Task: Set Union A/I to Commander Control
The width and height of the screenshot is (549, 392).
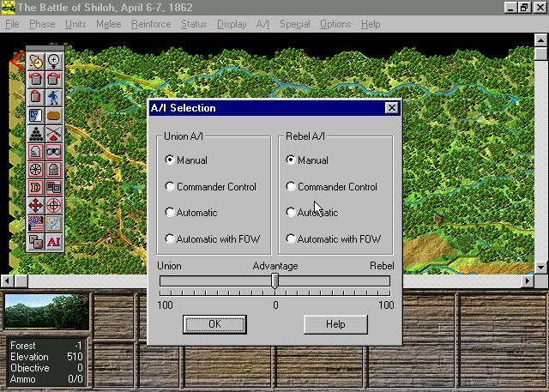Action: tap(170, 186)
